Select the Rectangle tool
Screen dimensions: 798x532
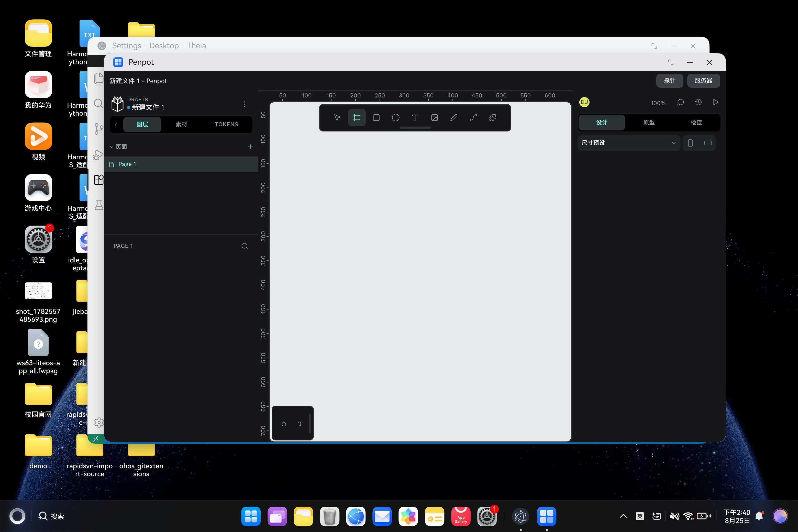376,118
